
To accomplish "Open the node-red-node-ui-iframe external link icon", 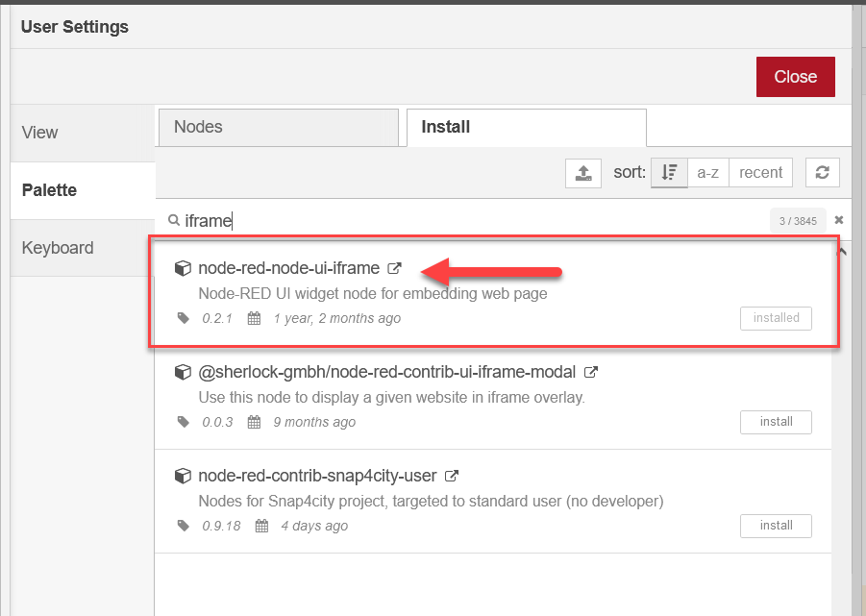I will pyautogui.click(x=394, y=268).
